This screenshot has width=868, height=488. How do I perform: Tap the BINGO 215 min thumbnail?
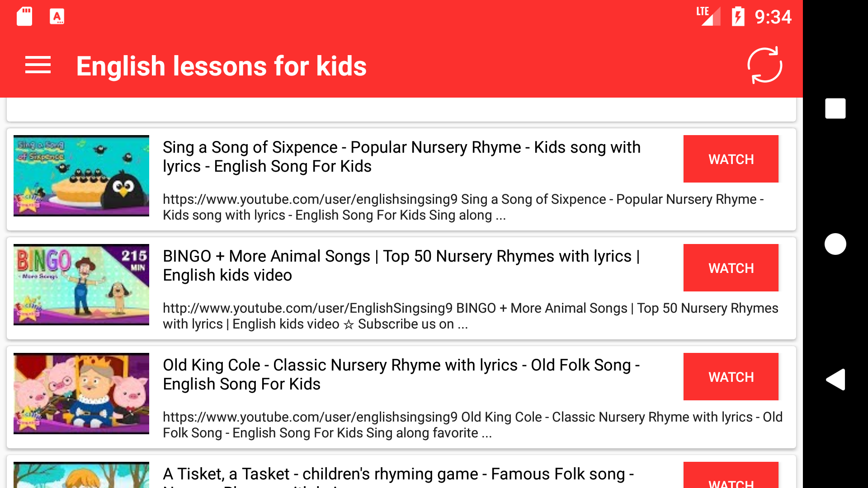81,284
